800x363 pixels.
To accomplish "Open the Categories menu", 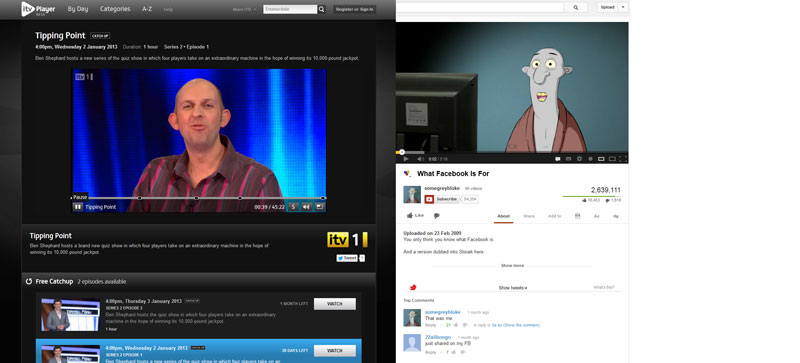I will click(115, 9).
